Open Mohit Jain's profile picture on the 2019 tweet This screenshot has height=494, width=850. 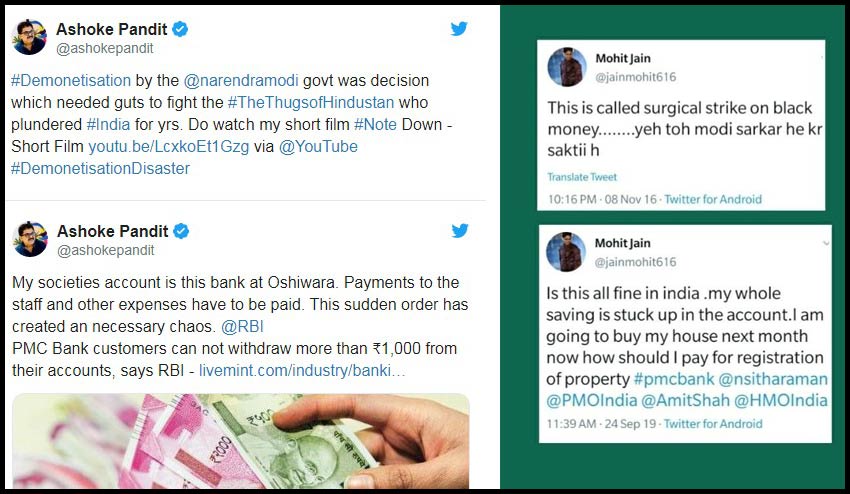pos(566,252)
